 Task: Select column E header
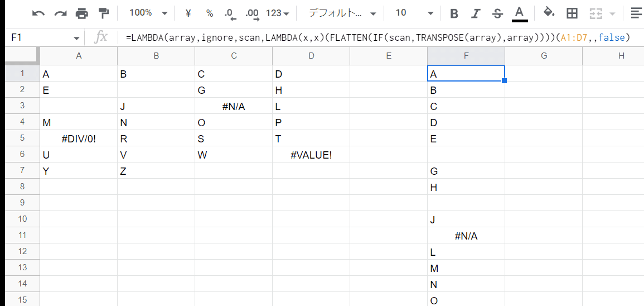(x=389, y=56)
